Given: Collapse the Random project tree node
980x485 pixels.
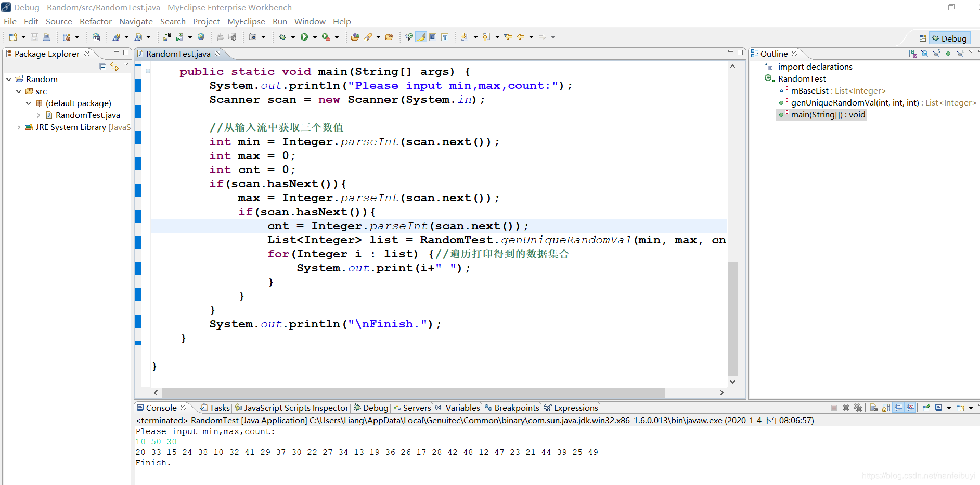Looking at the screenshot, I should [x=9, y=79].
